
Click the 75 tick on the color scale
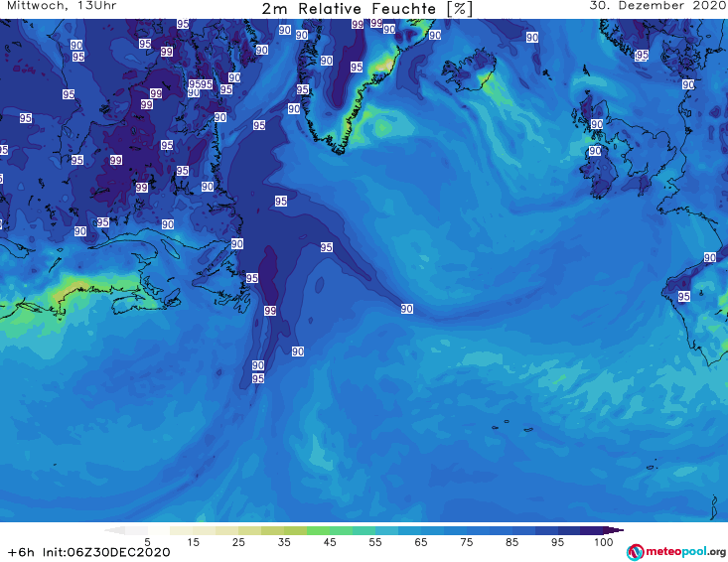click(x=466, y=542)
